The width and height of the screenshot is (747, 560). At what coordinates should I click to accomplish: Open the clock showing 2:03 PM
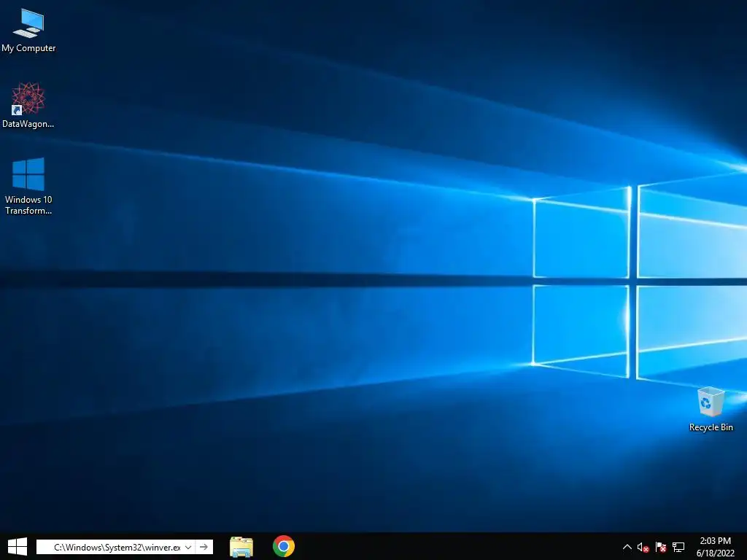click(x=715, y=541)
